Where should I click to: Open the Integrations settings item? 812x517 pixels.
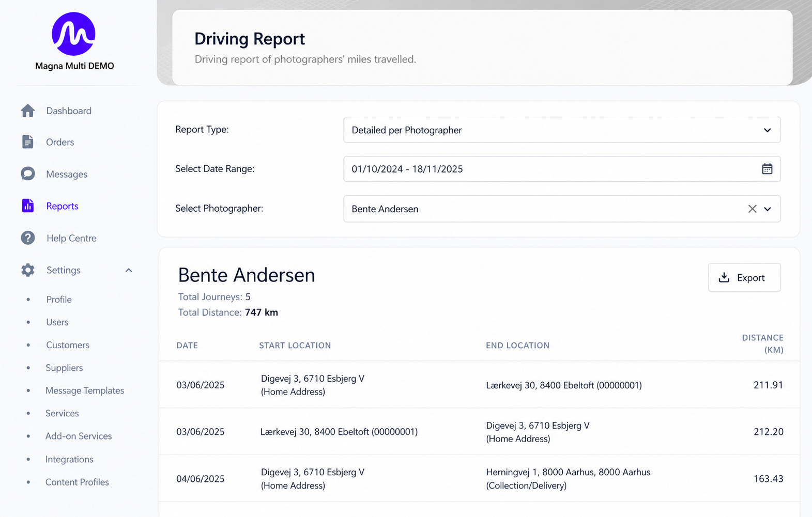[69, 459]
